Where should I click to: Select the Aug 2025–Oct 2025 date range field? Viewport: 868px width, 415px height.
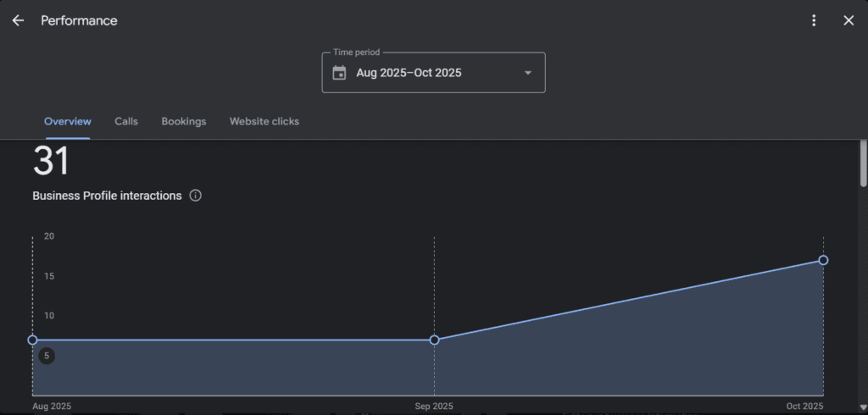409,73
